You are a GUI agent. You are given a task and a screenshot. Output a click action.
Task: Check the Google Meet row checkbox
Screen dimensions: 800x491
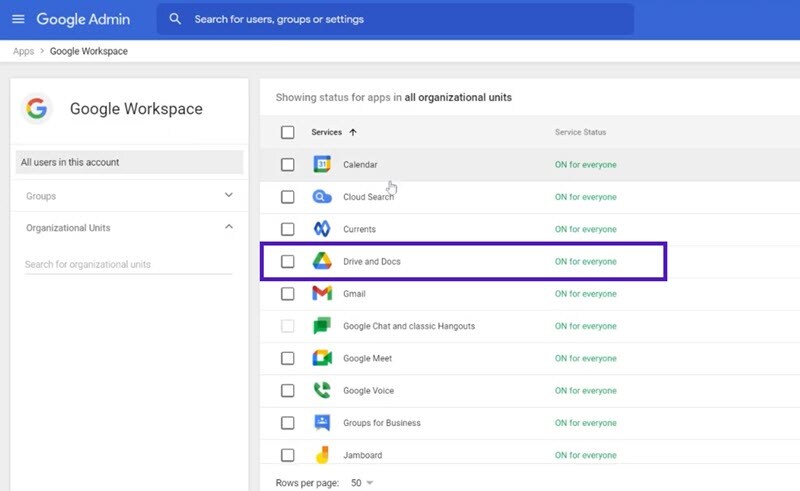click(x=288, y=358)
